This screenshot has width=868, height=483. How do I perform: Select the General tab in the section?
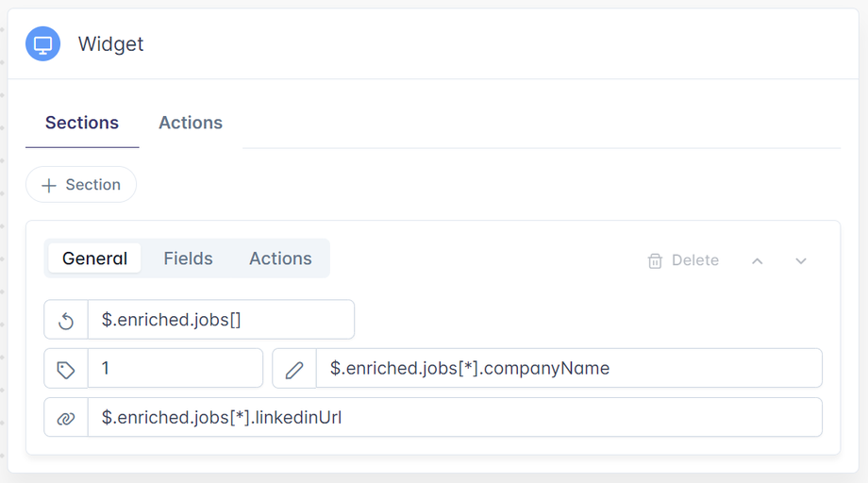click(94, 258)
